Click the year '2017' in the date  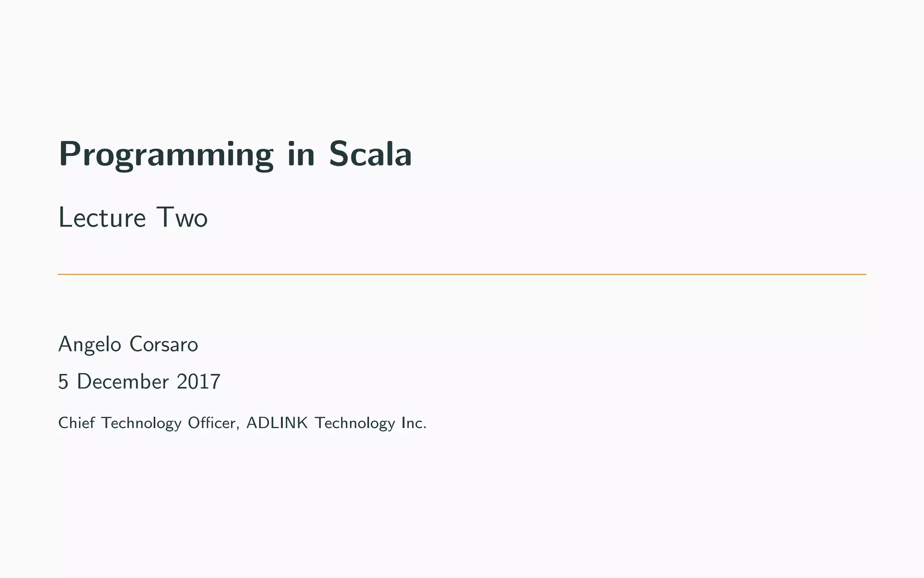point(199,382)
